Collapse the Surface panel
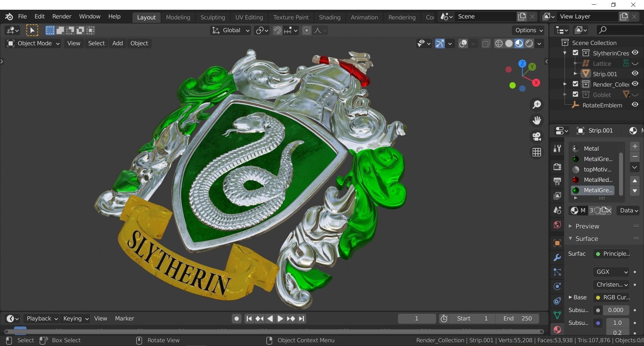The width and height of the screenshot is (644, 346). [586, 239]
